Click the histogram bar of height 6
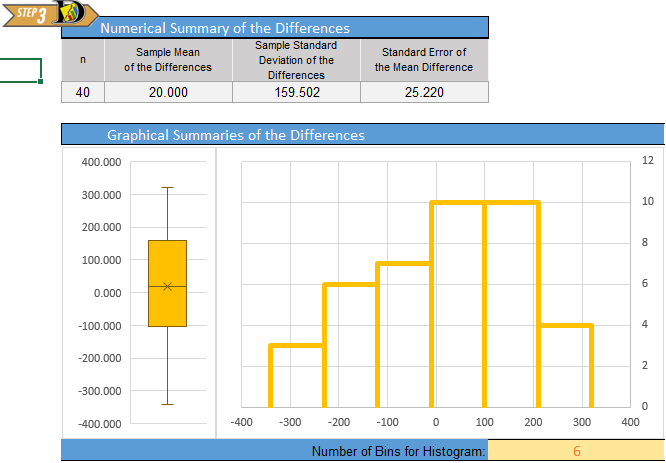This screenshot has height=463, width=666. [349, 345]
